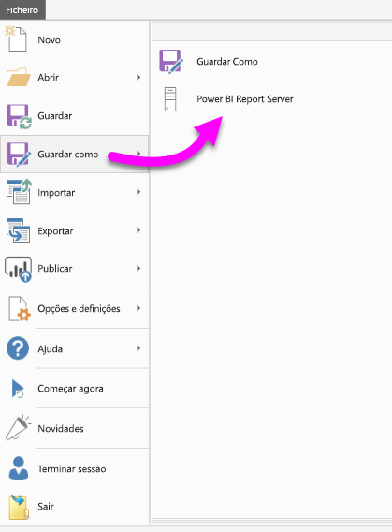Expand the Exportar submenu arrow
This screenshot has width=392, height=532.
(138, 230)
